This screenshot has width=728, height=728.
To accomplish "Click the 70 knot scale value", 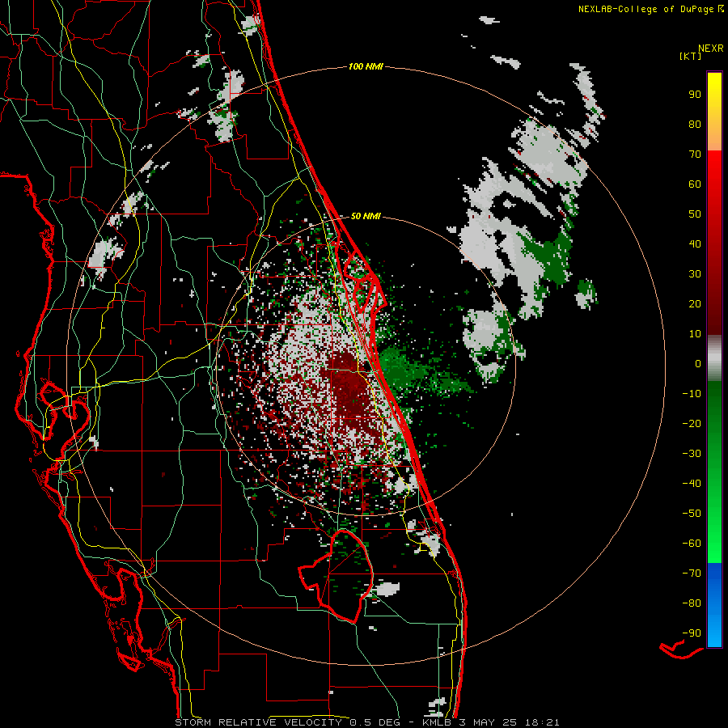I will coord(695,154).
